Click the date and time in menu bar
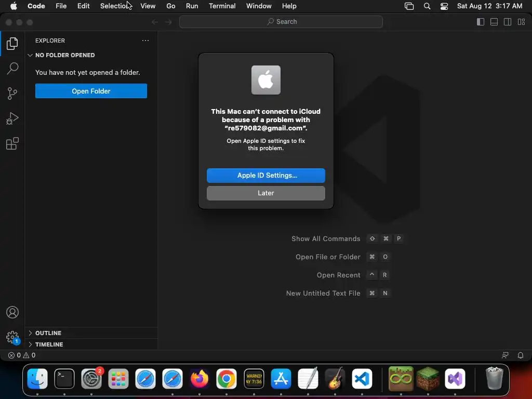532x399 pixels. pos(489,6)
